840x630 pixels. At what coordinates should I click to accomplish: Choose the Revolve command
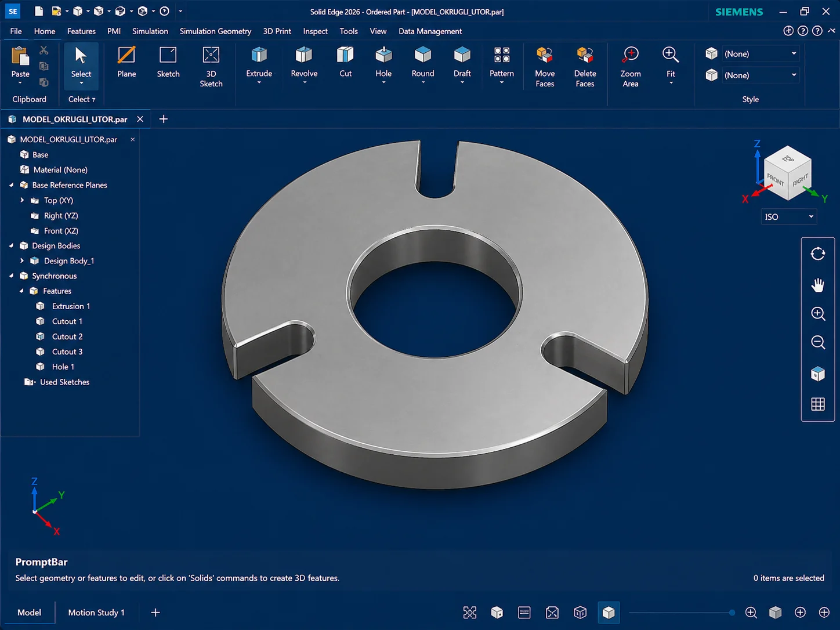[x=304, y=61]
